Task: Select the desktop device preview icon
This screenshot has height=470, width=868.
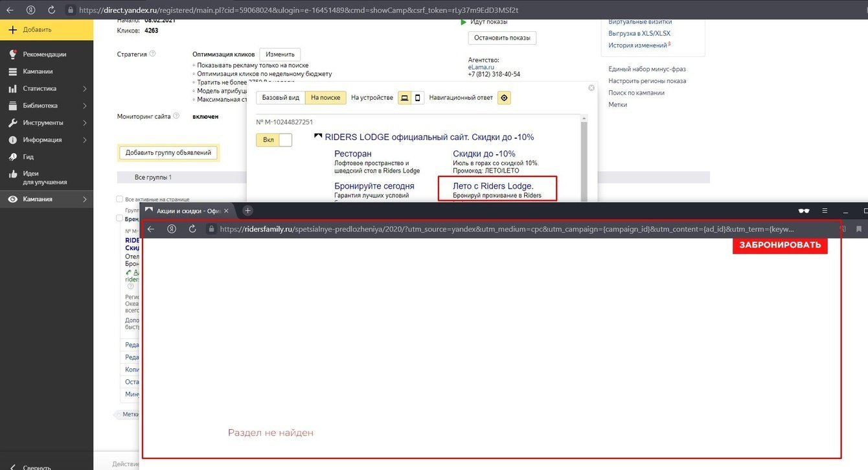Action: tap(405, 98)
